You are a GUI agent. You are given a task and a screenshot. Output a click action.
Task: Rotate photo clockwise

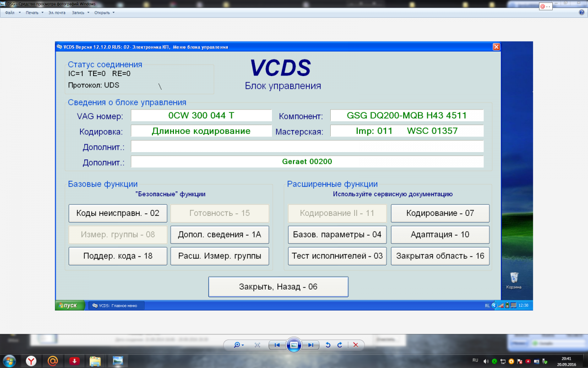click(340, 345)
